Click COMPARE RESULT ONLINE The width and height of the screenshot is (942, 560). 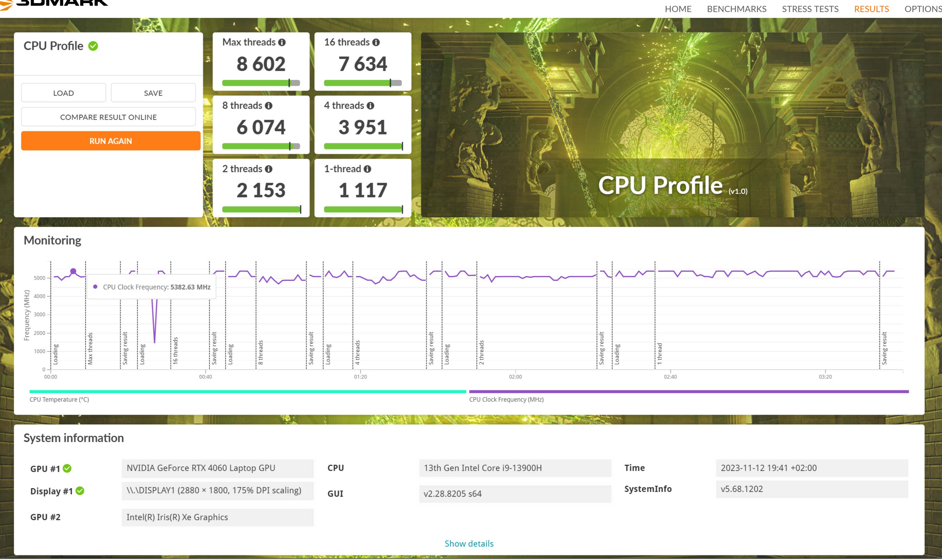[x=108, y=117]
